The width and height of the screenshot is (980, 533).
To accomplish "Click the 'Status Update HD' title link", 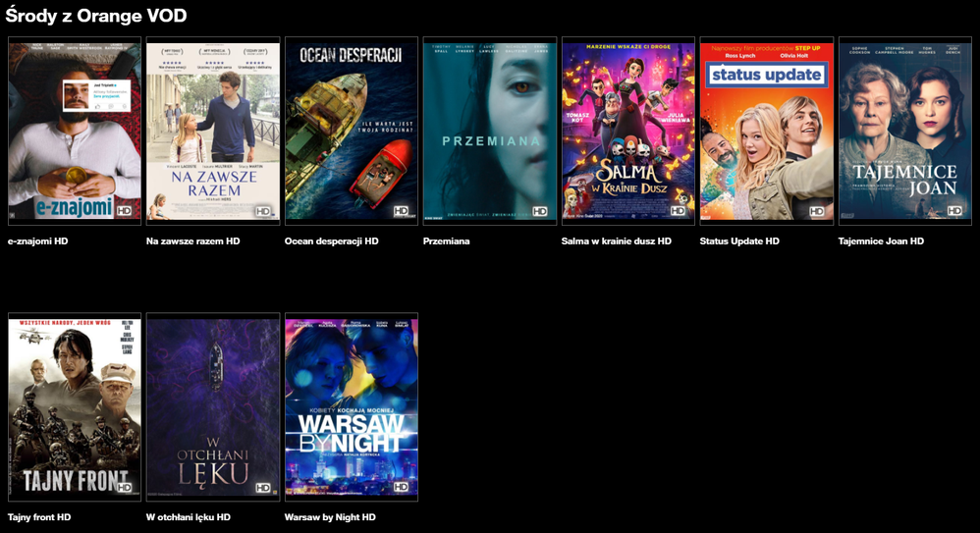I will pos(739,241).
